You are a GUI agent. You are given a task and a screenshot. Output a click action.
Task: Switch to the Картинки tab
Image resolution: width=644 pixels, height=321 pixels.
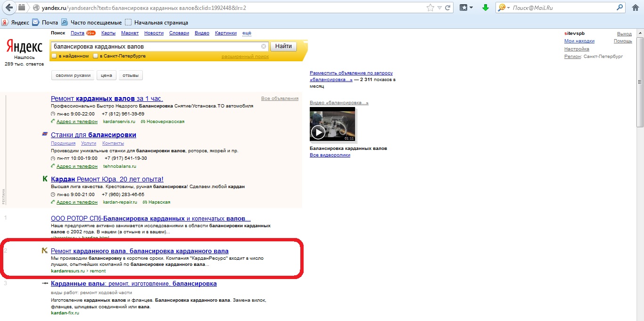tap(226, 33)
